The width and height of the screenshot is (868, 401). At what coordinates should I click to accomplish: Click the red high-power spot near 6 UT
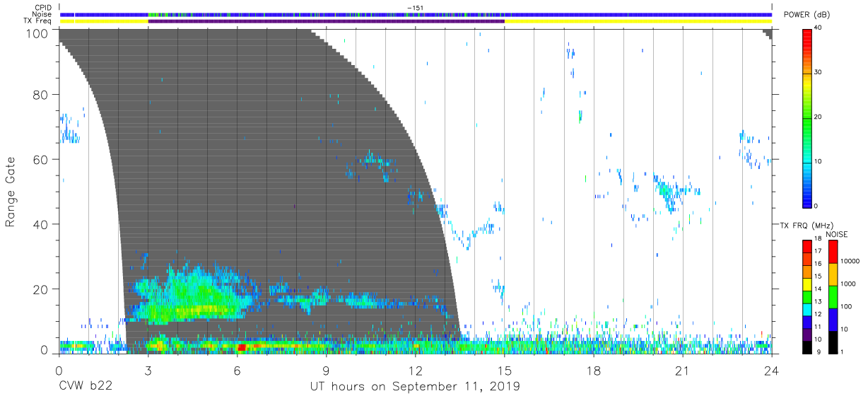241,347
